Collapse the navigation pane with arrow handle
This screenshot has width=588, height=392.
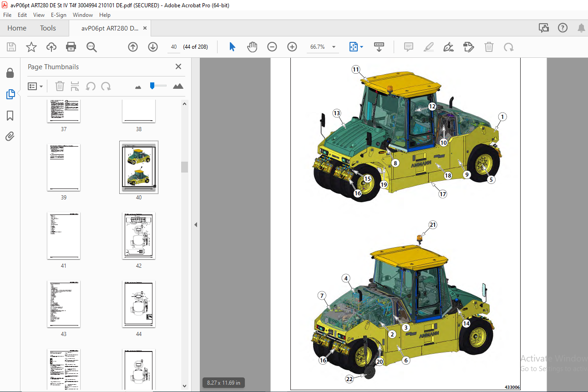pos(196,224)
